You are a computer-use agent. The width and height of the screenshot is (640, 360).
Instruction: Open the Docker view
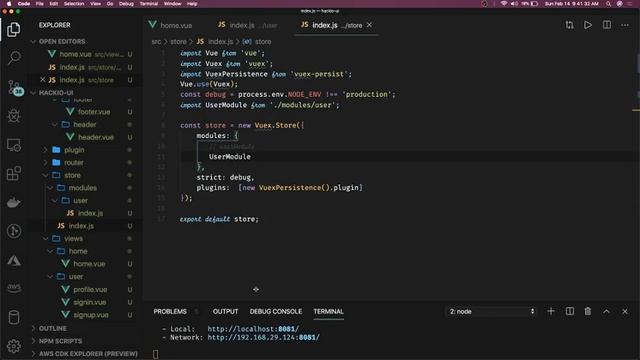pyautogui.click(x=13, y=202)
